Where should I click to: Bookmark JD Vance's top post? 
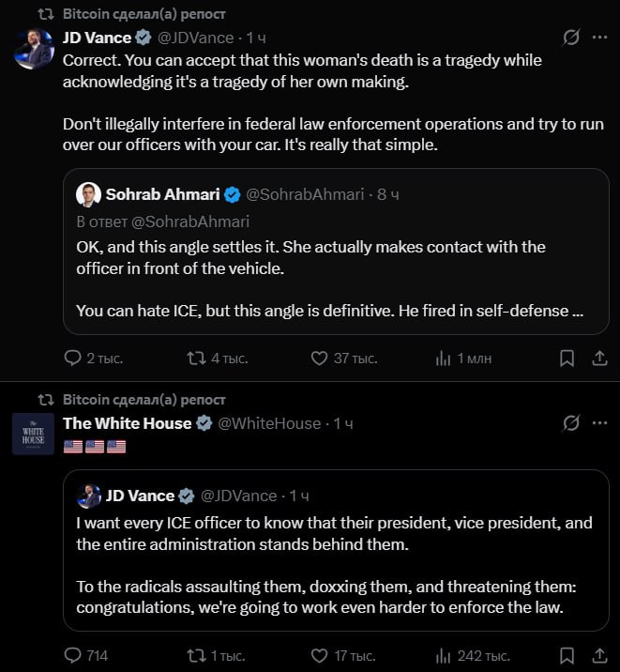pyautogui.click(x=567, y=358)
